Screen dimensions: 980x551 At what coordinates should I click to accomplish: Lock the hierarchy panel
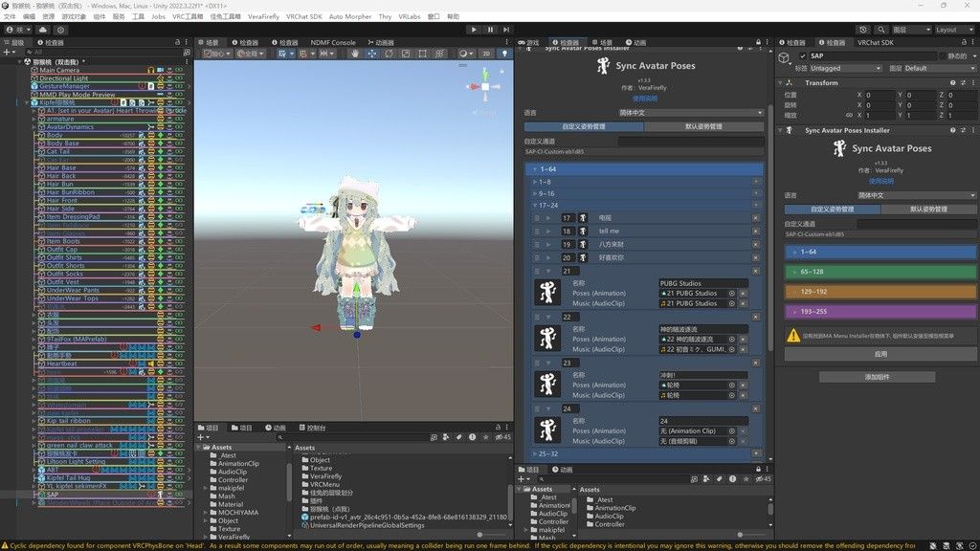(177, 42)
